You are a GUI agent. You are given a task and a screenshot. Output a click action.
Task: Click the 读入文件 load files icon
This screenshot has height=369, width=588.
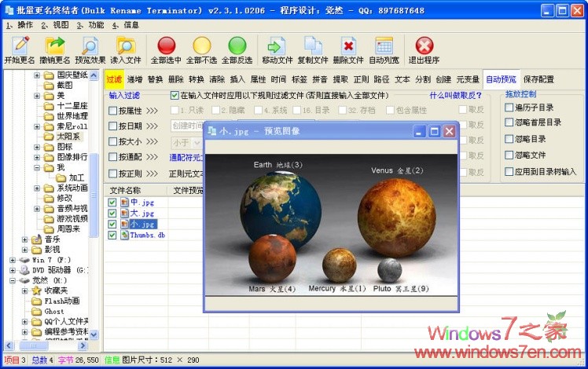125,46
